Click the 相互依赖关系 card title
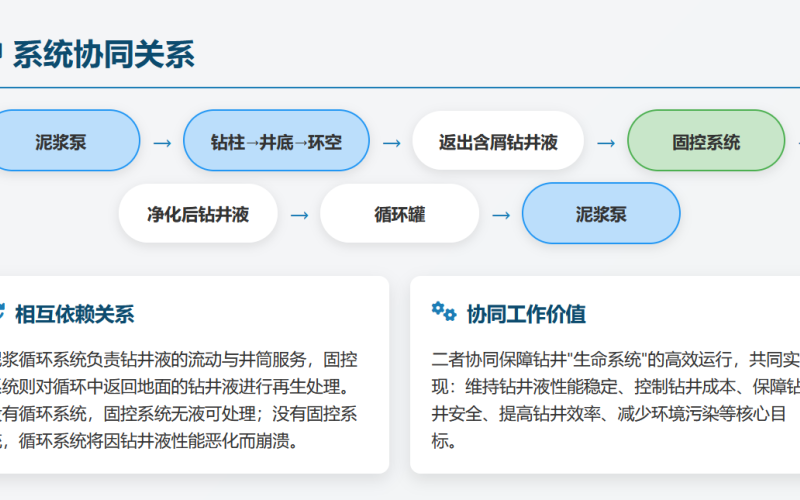 tap(74, 314)
